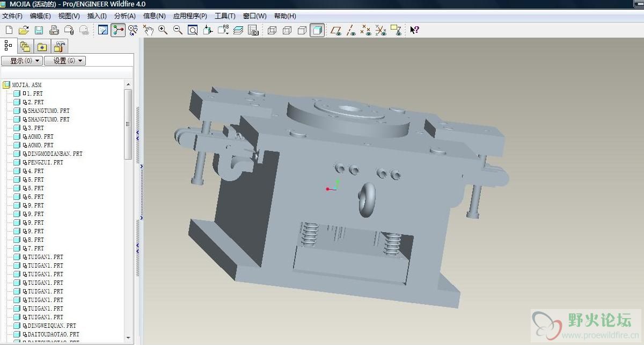Open the connections tab

(x=60, y=47)
